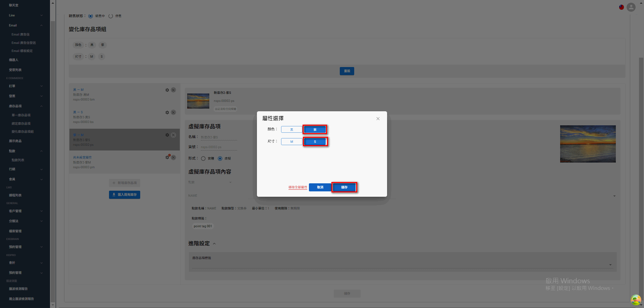Open 課程列表 in the sidebar

15,195
